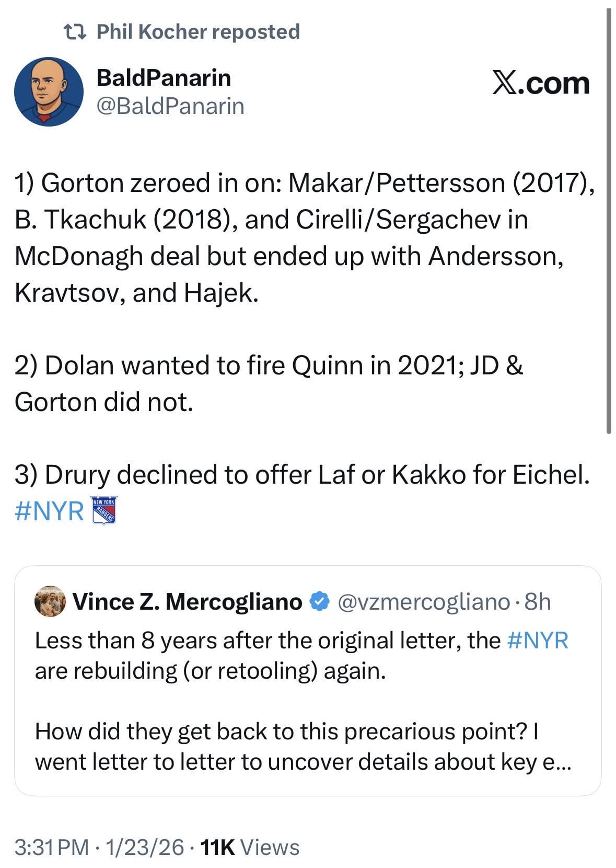Click the New York Rangers logo emoji
This screenshot has height=868, width=616.
pos(104,510)
